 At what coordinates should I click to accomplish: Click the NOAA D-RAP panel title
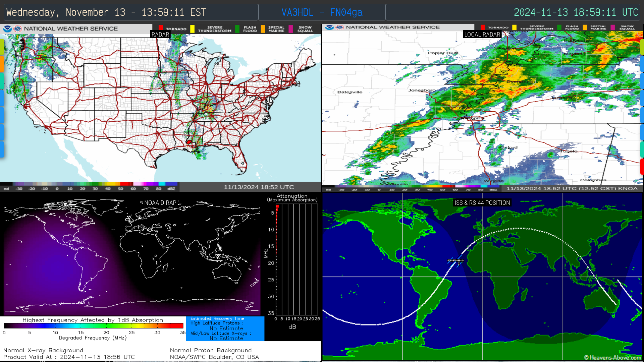[x=160, y=203]
